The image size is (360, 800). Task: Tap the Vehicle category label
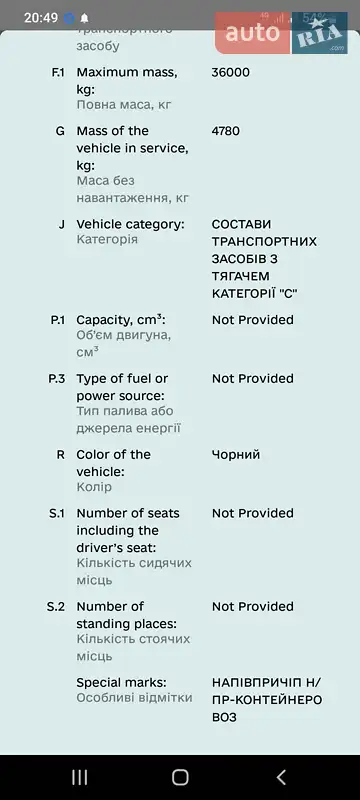click(131, 224)
